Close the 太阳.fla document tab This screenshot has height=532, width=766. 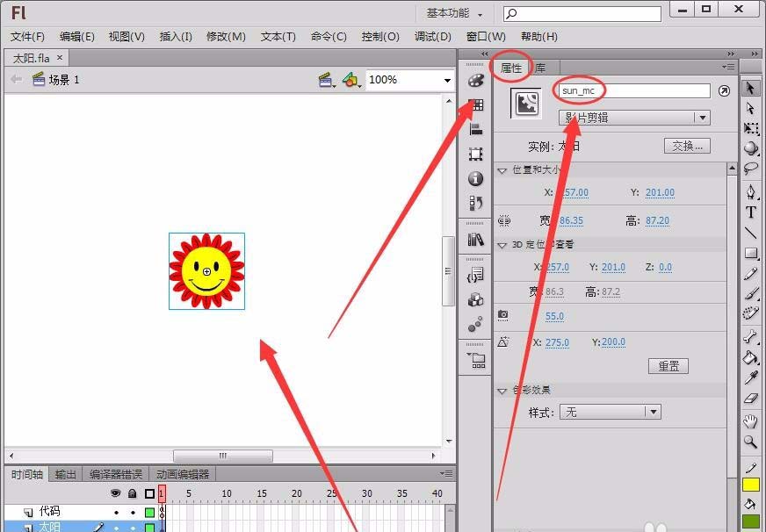[60, 58]
